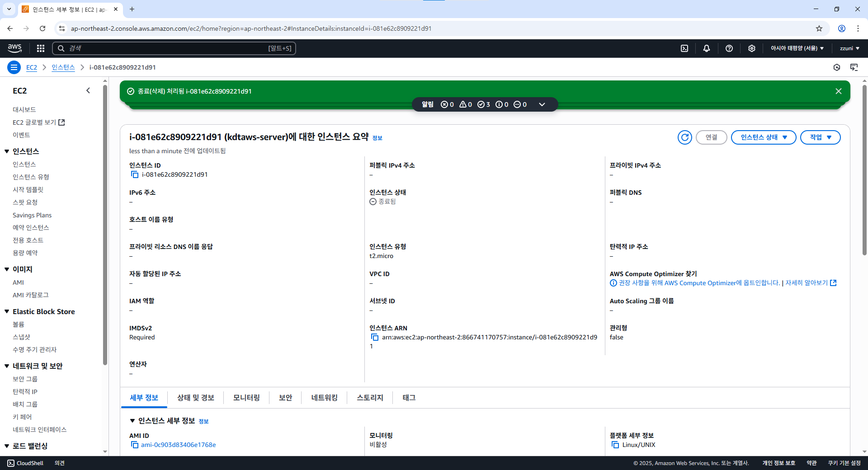868x470 pixels.
Task: Collapse the Instances sidebar section
Action: (x=7, y=151)
